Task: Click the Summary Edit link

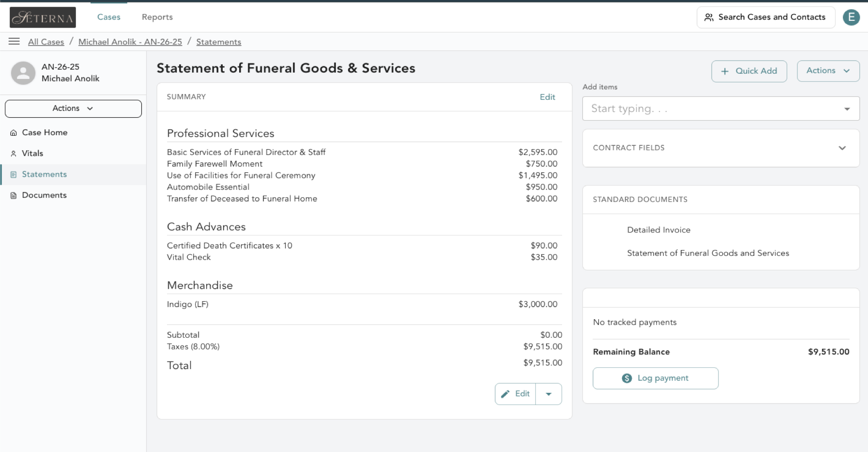Action: 548,97
